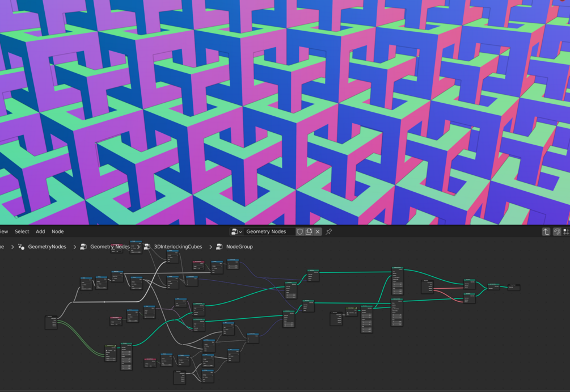The width and height of the screenshot is (570, 392).
Task: Toggle the pin node tree icon
Action: [328, 231]
